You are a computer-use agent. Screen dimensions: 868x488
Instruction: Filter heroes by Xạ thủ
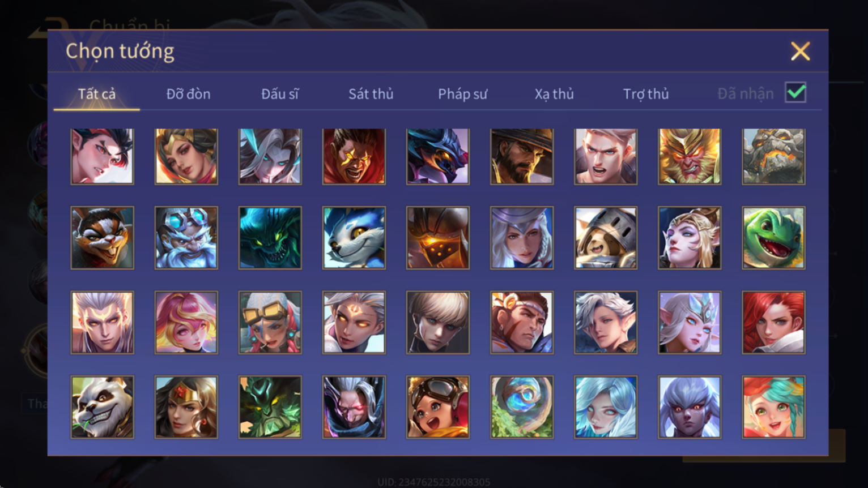[x=554, y=94]
